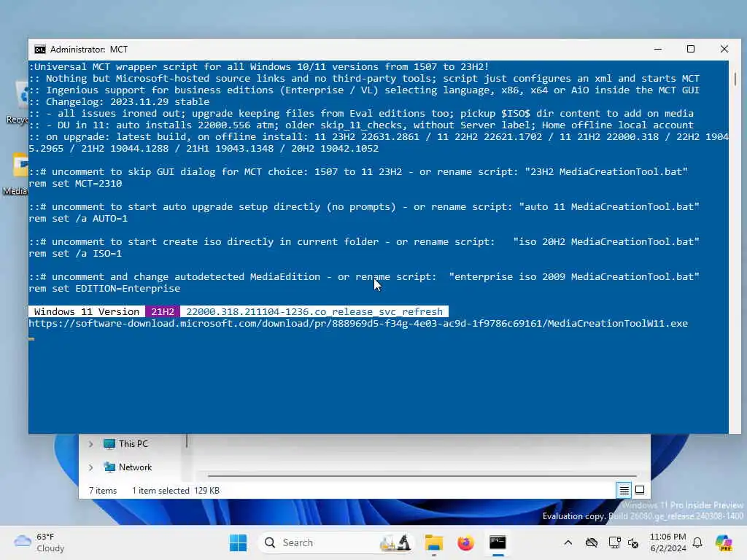Click the MediaCreationToolW11.exe download URL
This screenshot has height=560, width=747.
[x=357, y=323]
